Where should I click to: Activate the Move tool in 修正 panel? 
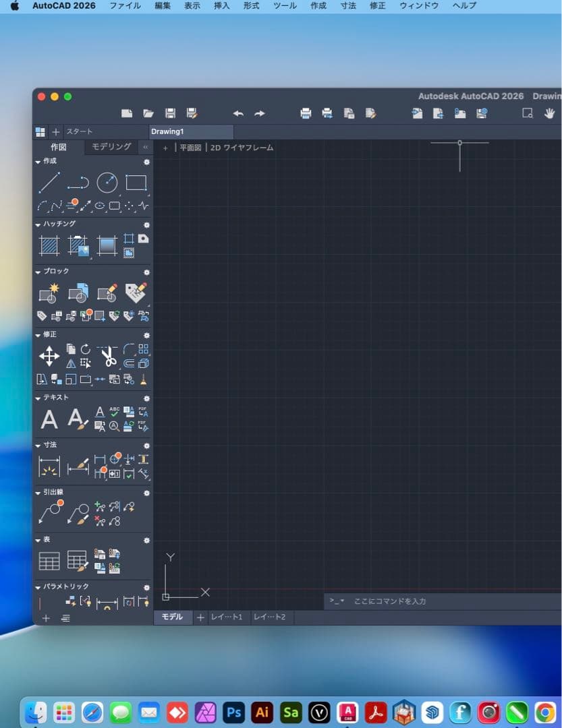49,356
